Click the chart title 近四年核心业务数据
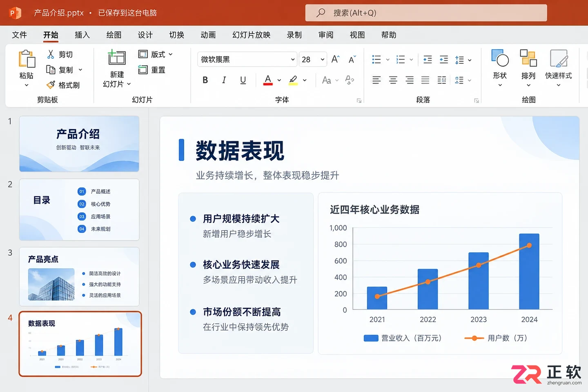This screenshot has width=588, height=392. tap(374, 210)
